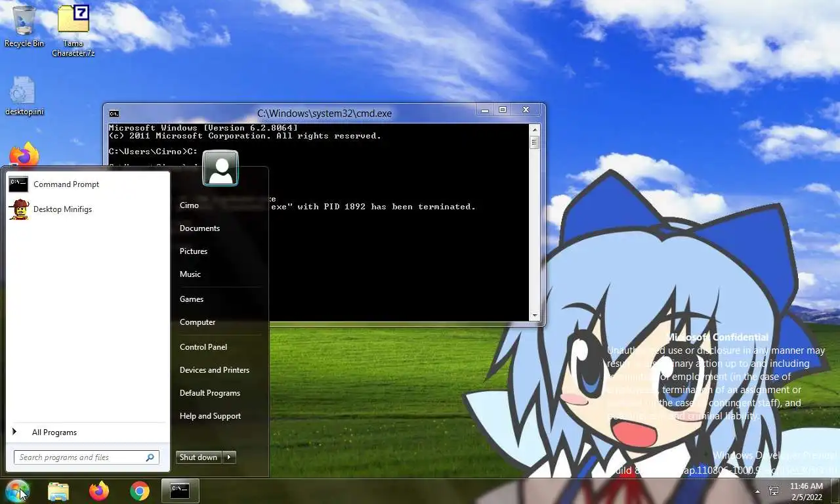Launch Firefox from the taskbar
Viewport: 840px width, 504px height.
pos(99,491)
